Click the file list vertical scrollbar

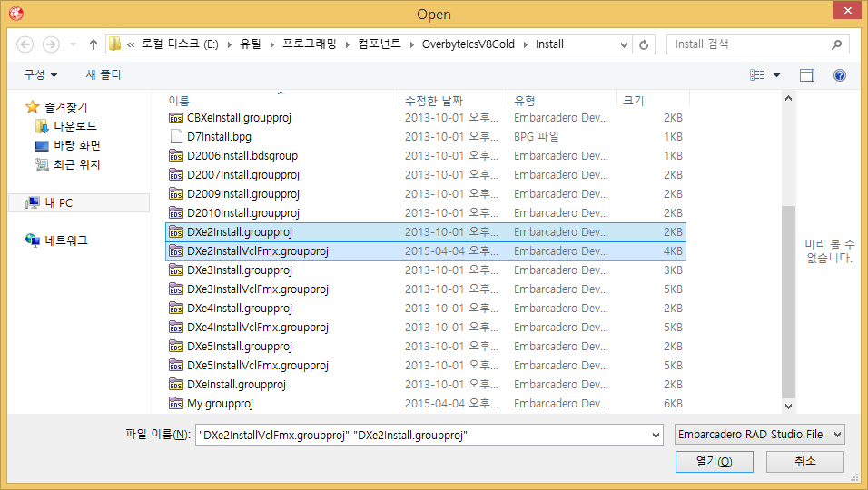(x=788, y=299)
